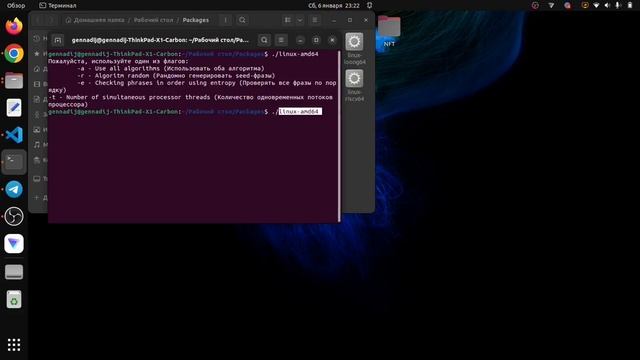Select the linux-loong64 file
This screenshot has height=360, width=640.
point(354,49)
